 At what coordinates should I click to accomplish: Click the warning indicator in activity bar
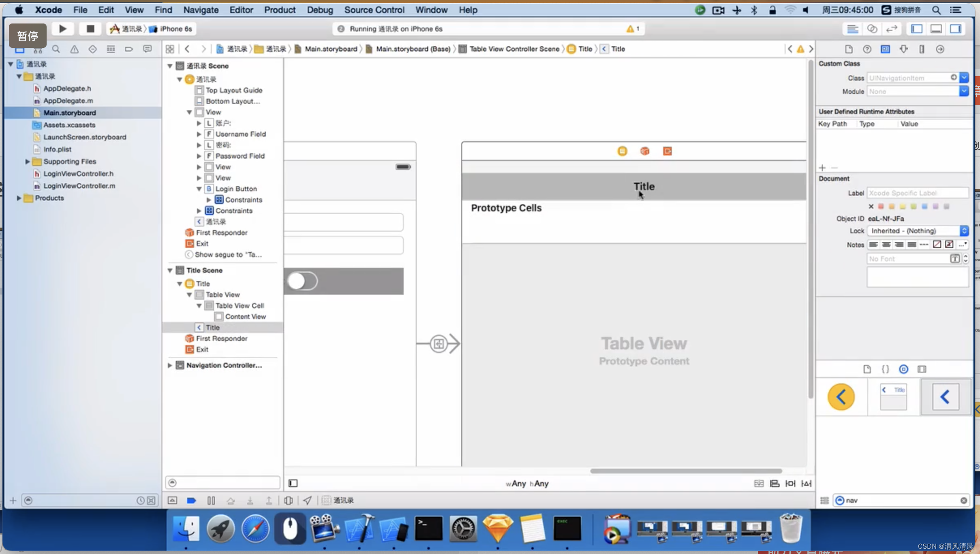[633, 29]
